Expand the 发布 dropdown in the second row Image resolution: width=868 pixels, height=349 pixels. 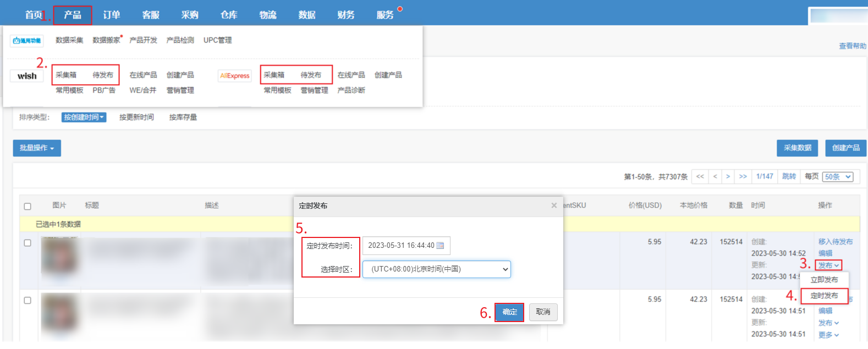point(828,323)
